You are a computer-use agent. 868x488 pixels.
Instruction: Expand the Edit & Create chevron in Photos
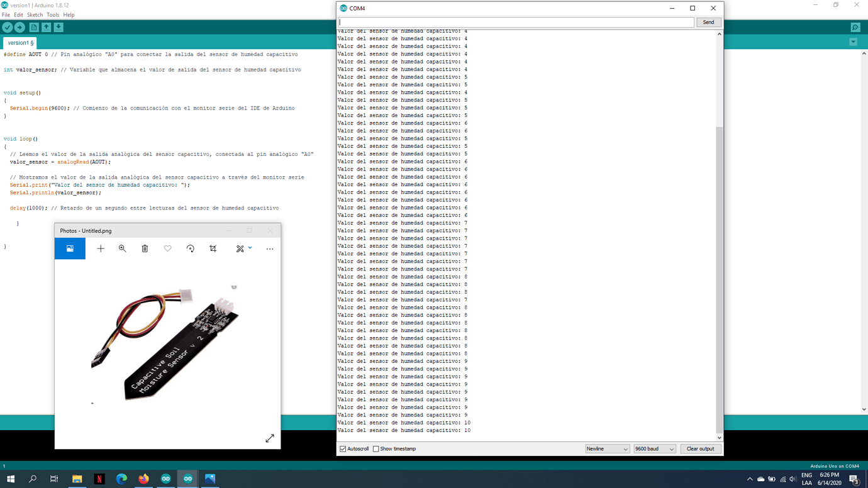(x=250, y=248)
